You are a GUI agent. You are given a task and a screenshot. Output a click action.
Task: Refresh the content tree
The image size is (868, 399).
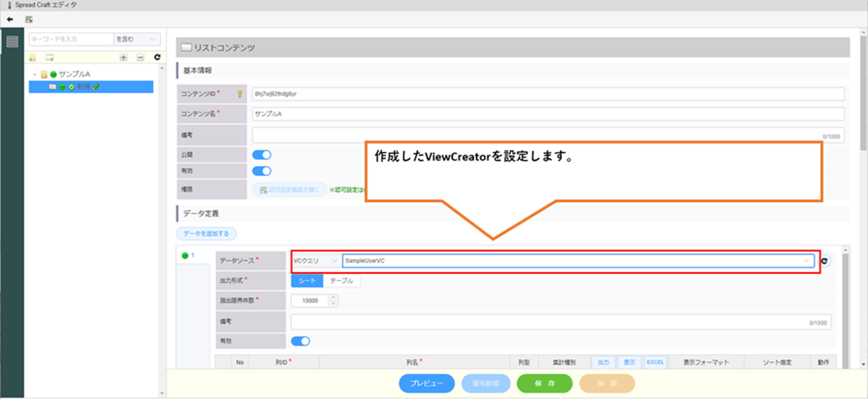coord(157,57)
